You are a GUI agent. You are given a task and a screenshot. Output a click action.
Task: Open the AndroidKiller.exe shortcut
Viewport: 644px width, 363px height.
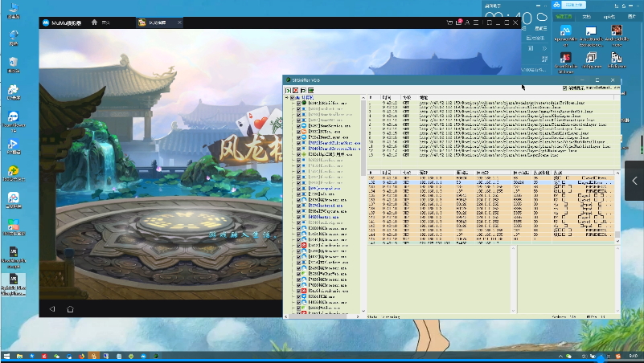tap(617, 35)
